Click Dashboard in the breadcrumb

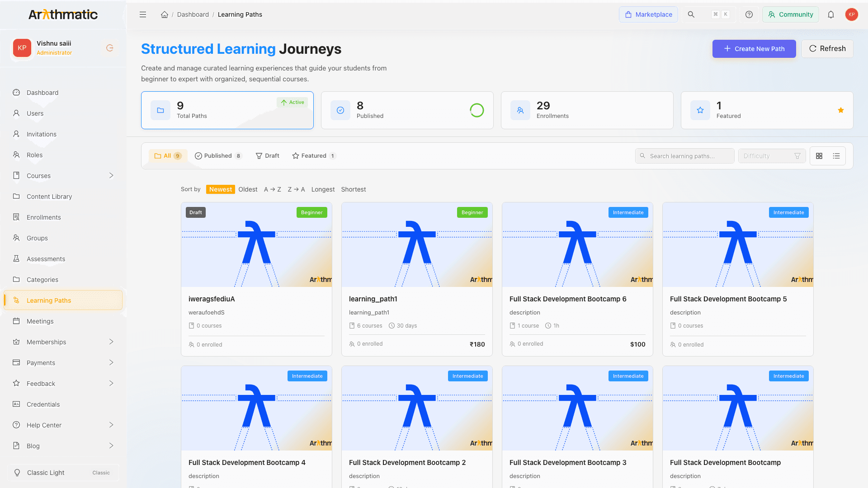(193, 14)
